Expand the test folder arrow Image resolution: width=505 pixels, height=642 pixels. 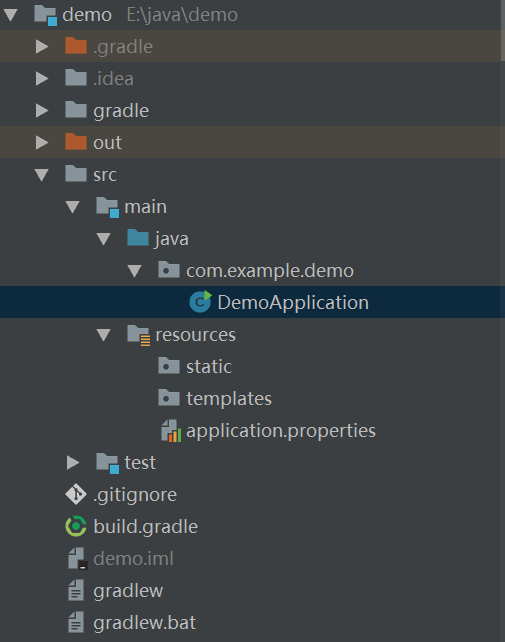tap(73, 463)
